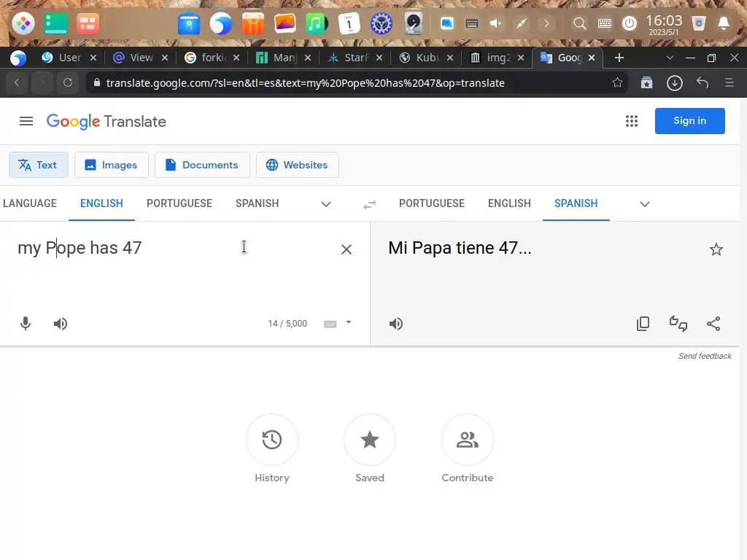Expand more target languages list
The image size is (747, 560).
pos(645,204)
